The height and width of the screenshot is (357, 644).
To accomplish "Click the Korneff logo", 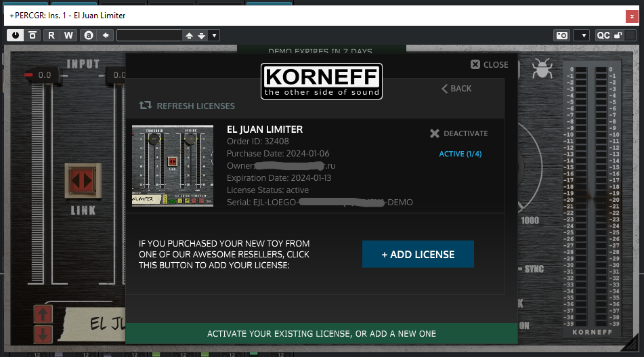I will click(x=322, y=81).
